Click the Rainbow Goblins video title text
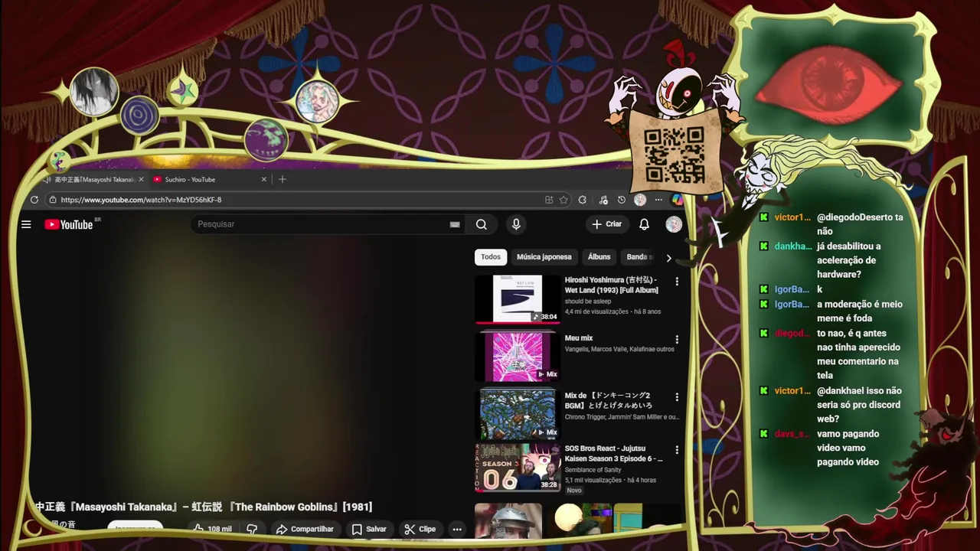Viewport: 980px width, 551px height. [204, 507]
